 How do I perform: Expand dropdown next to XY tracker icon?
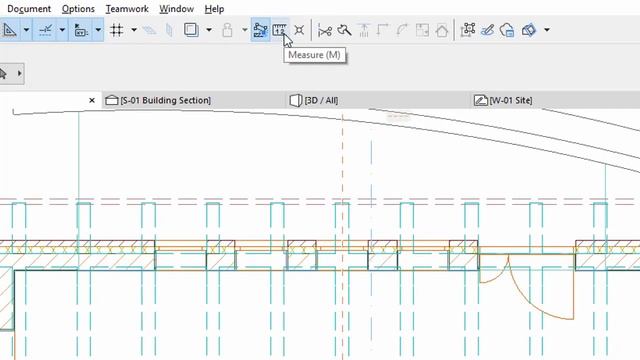[98, 30]
